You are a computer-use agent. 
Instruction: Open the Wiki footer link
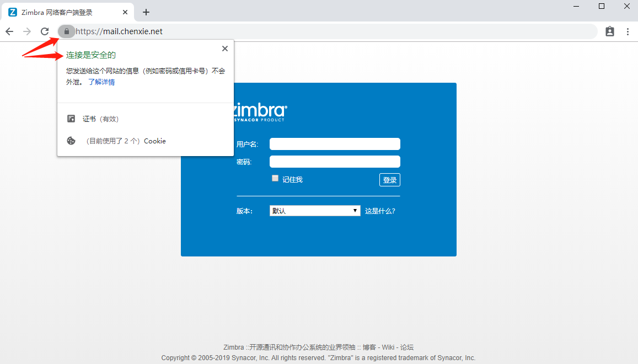[388, 347]
